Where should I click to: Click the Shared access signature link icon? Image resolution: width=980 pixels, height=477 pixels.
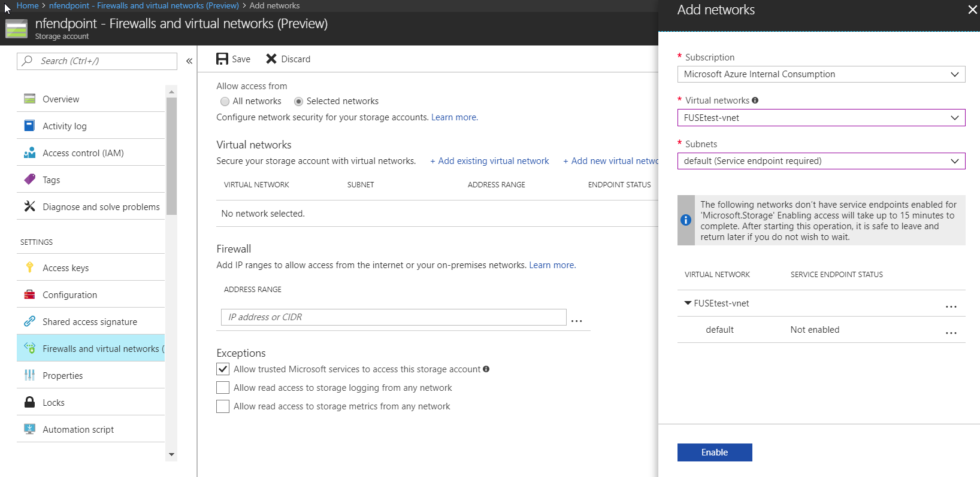(x=29, y=321)
